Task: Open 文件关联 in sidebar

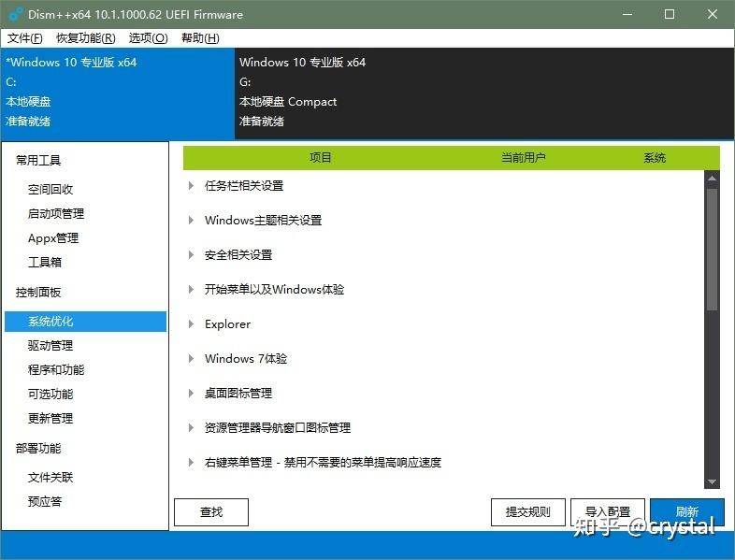Action: click(50, 478)
